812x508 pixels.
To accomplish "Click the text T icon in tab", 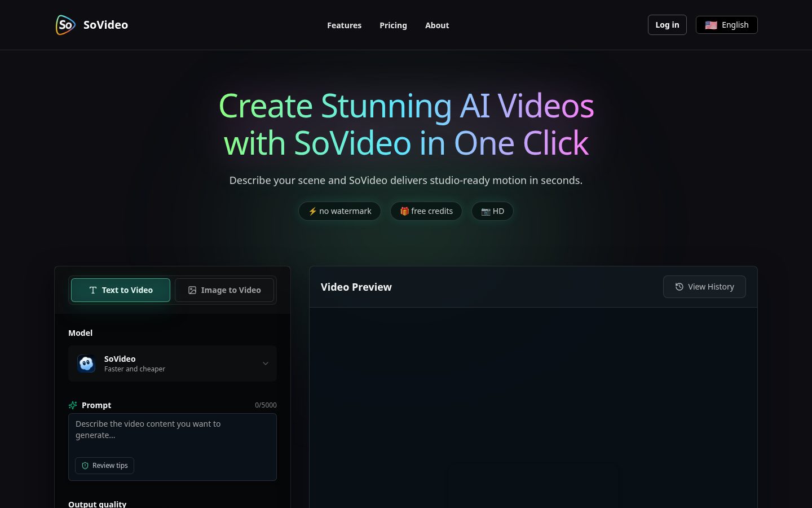I will pyautogui.click(x=93, y=290).
